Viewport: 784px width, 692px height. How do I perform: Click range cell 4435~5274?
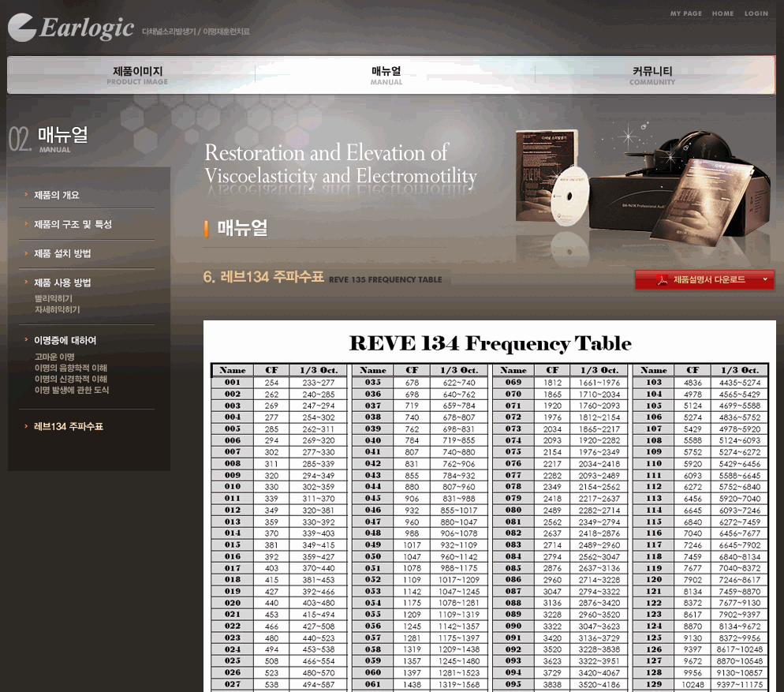[x=740, y=383]
